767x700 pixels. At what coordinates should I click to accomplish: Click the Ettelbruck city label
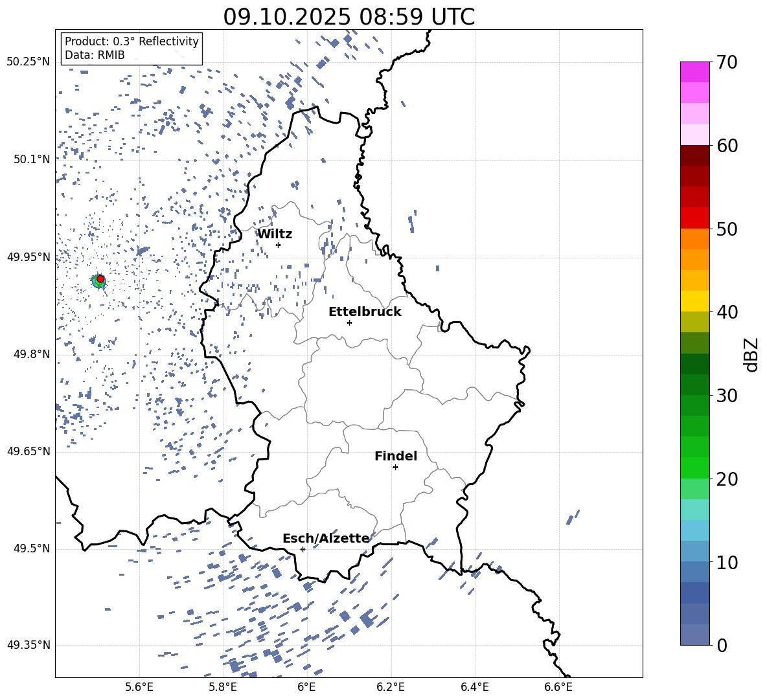coord(365,312)
